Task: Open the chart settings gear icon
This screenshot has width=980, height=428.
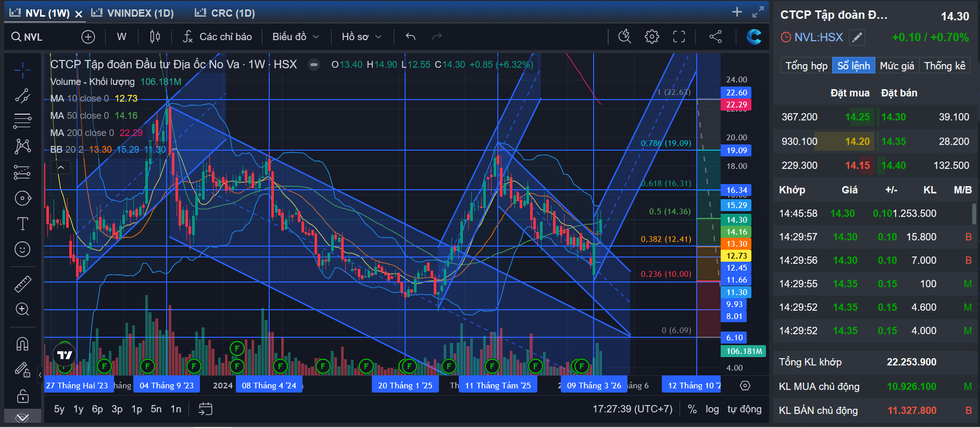Action: (651, 36)
